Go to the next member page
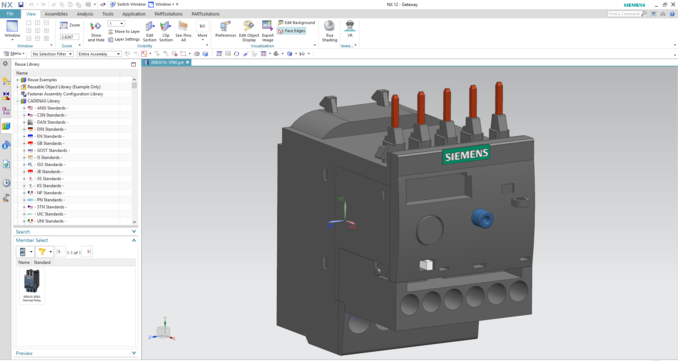The height and width of the screenshot is (361, 678). point(88,252)
